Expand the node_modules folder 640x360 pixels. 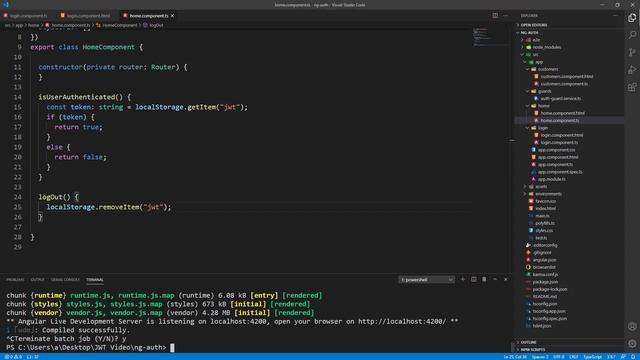point(547,47)
